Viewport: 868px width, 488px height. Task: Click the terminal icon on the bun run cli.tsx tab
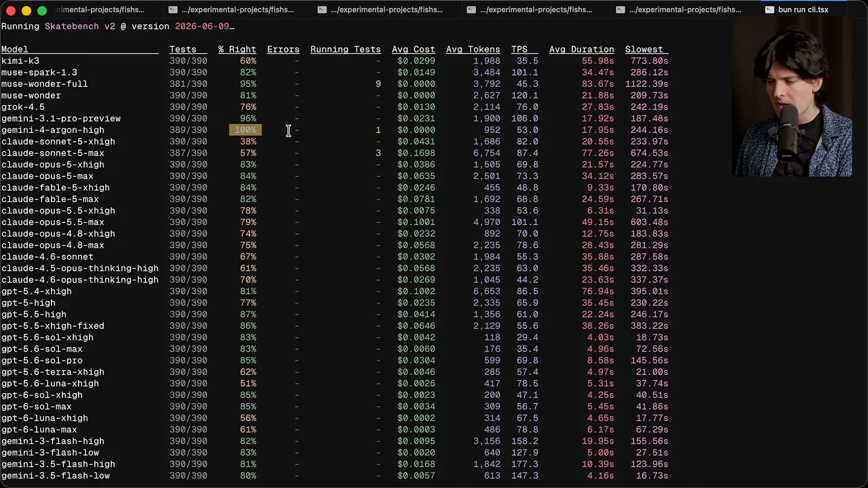tap(770, 10)
